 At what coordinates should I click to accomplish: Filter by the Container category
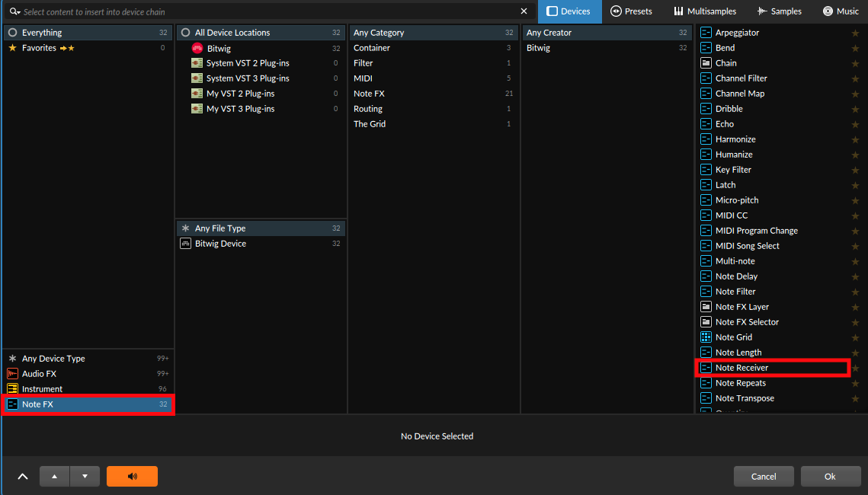coord(434,48)
